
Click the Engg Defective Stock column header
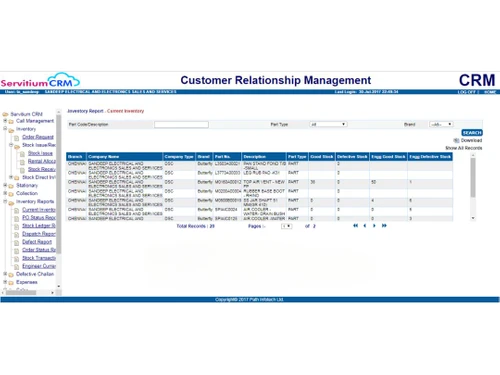430,157
